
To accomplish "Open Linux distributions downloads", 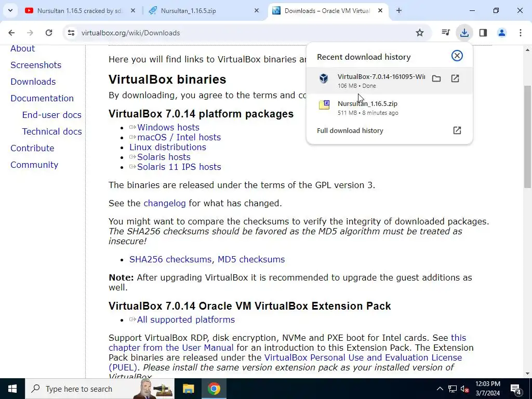I will pyautogui.click(x=168, y=147).
